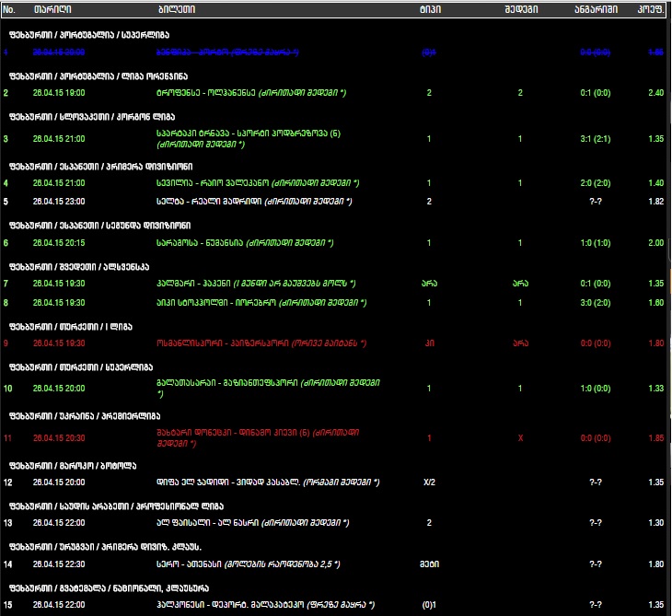Viewport: 672px width, 616px height.
Task: Click the "შედეგი" result column header
Action: pyautogui.click(x=520, y=9)
